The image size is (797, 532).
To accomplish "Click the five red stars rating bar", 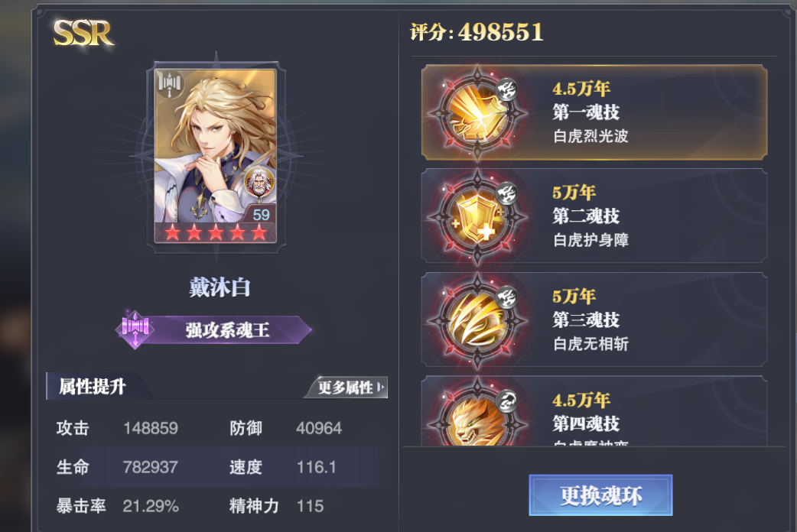I will tap(216, 232).
